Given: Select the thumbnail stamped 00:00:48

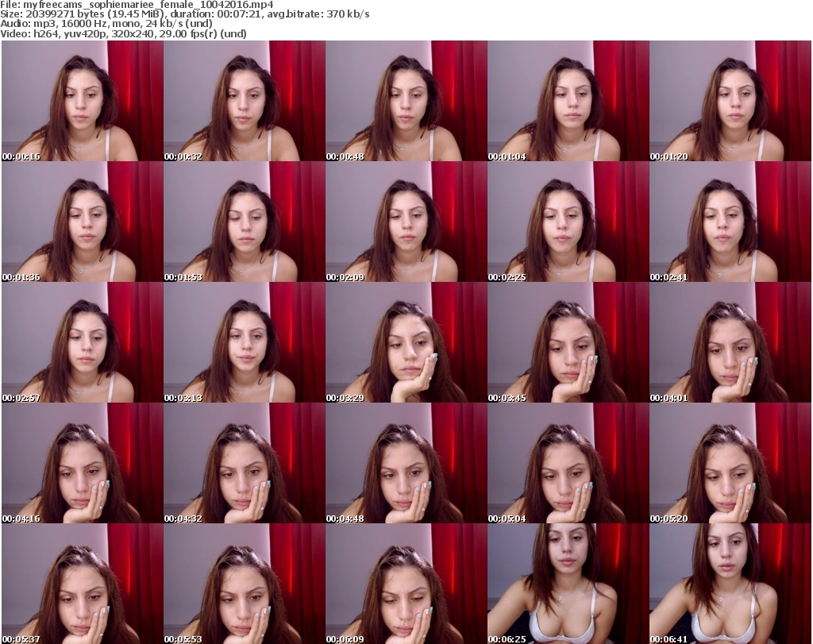Looking at the screenshot, I should point(406,101).
